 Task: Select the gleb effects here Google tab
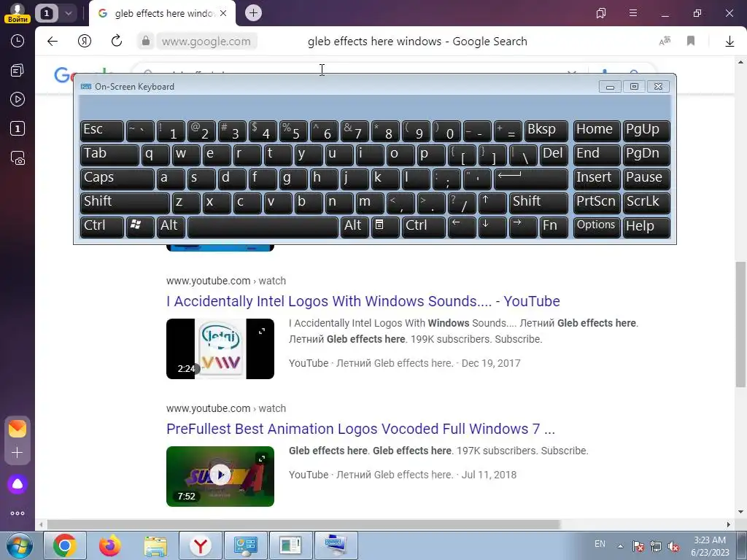pyautogui.click(x=163, y=13)
